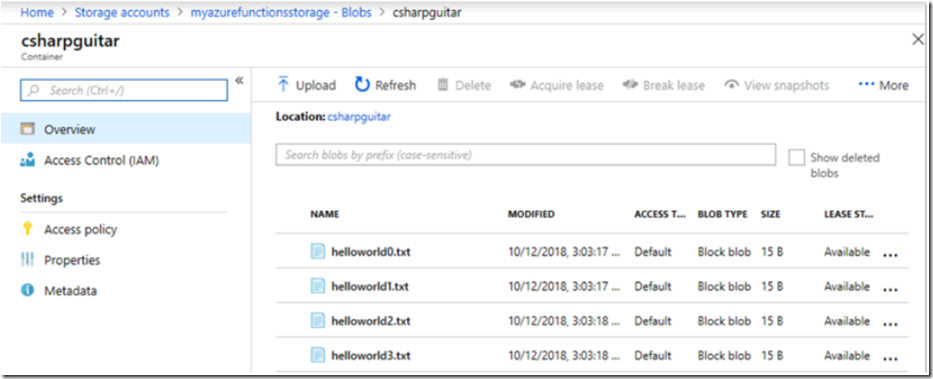
Task: Click the Access Control (IAM) people icon
Action: pos(27,160)
